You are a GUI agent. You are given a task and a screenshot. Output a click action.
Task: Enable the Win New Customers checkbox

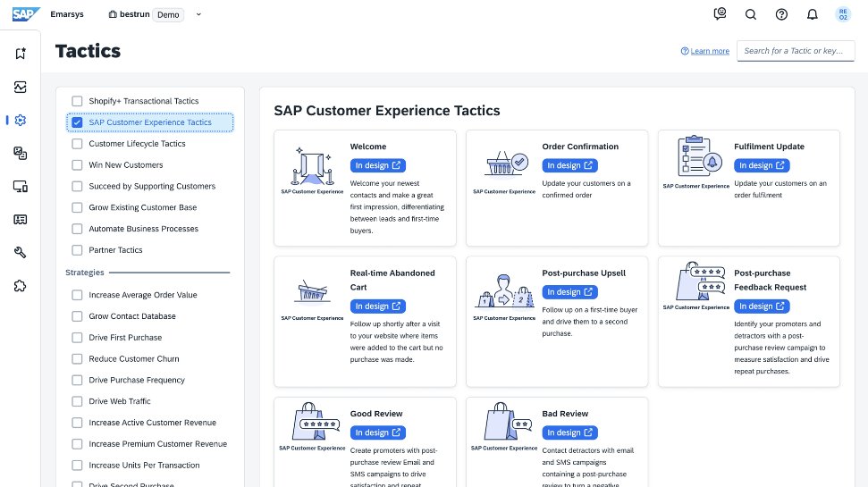click(x=78, y=165)
